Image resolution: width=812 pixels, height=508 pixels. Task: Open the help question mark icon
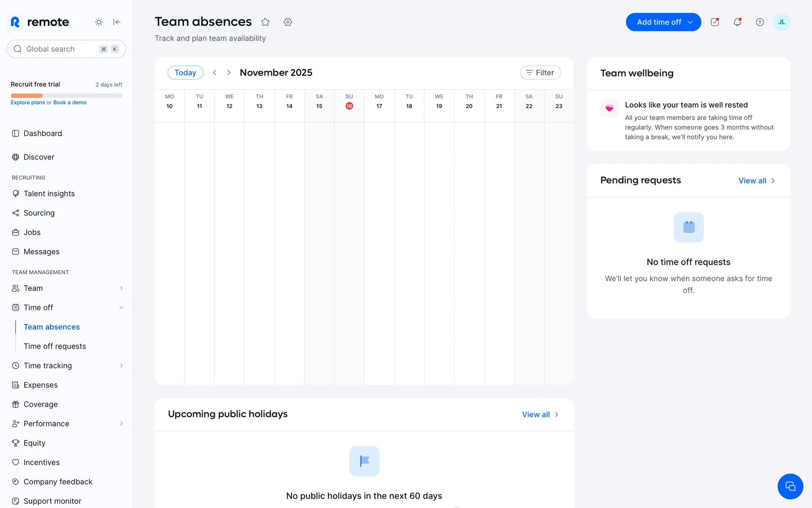point(760,22)
